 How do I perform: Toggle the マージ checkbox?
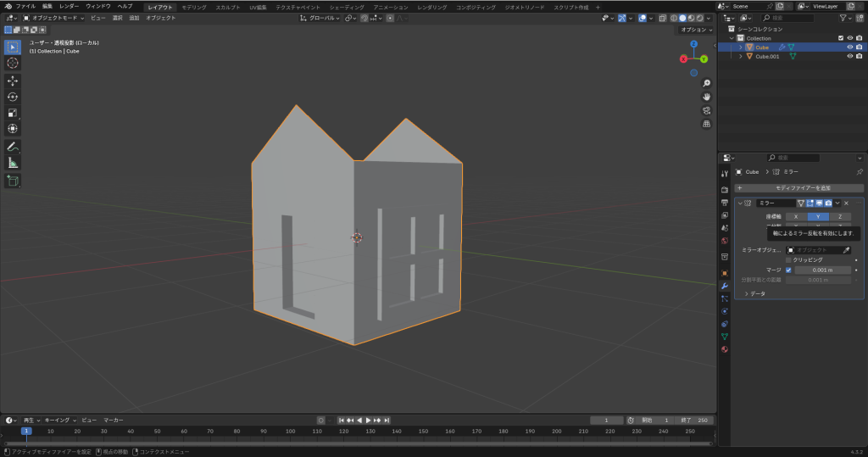(x=788, y=270)
